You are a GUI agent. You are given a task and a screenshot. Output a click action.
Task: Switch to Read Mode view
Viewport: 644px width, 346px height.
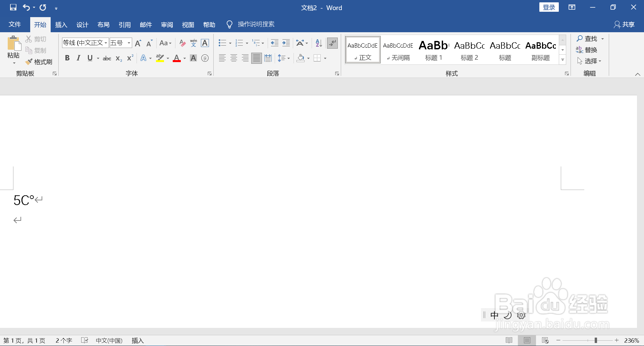[509, 340]
